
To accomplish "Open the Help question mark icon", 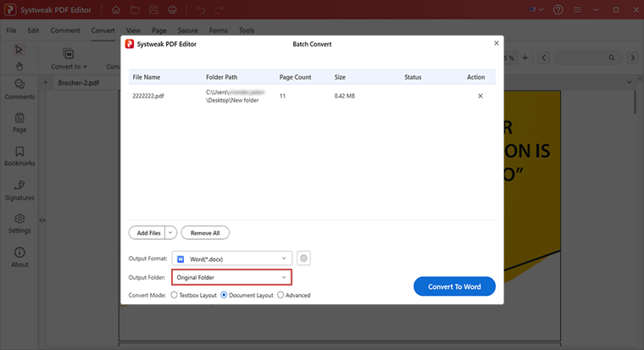I will (x=558, y=9).
